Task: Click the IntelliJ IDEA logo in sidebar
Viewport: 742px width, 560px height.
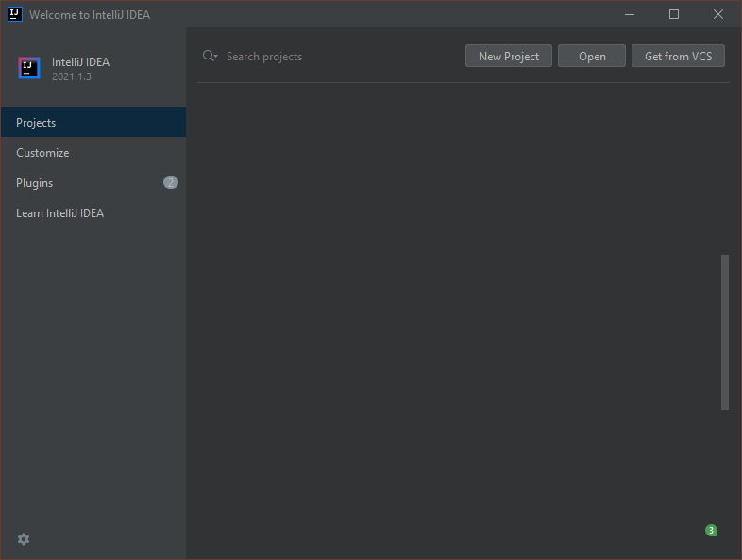Action: coord(29,68)
